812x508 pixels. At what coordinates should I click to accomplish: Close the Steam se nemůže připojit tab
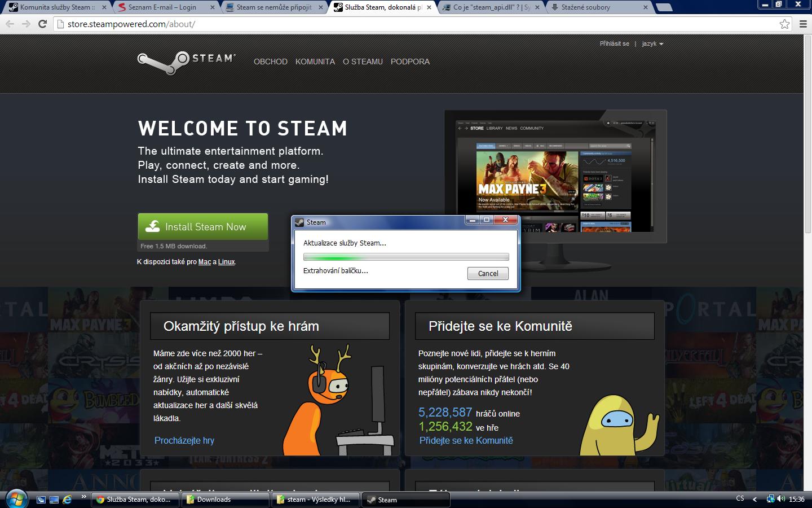coord(321,7)
